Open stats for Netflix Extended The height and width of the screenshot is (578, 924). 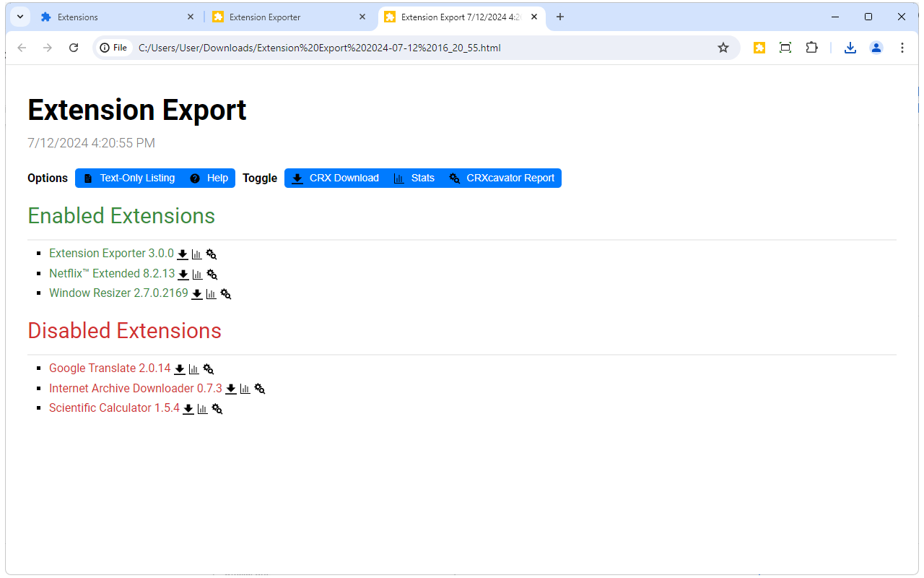click(x=197, y=274)
